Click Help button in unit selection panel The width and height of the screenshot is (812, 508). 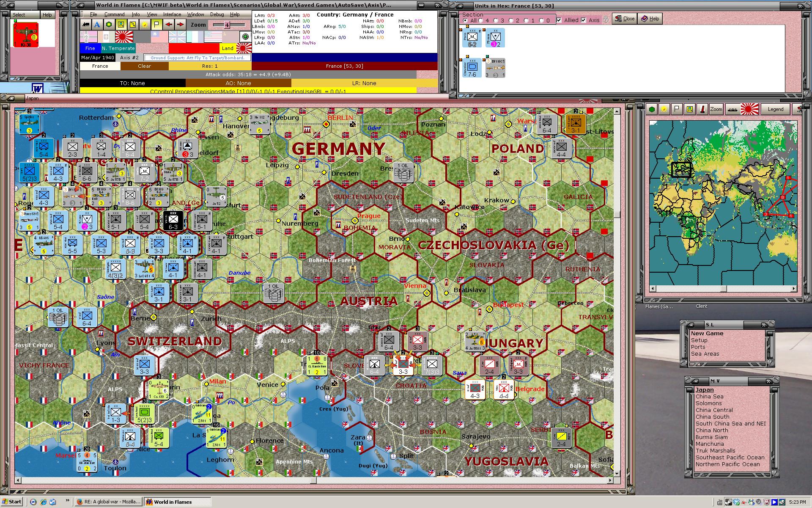pos(47,14)
